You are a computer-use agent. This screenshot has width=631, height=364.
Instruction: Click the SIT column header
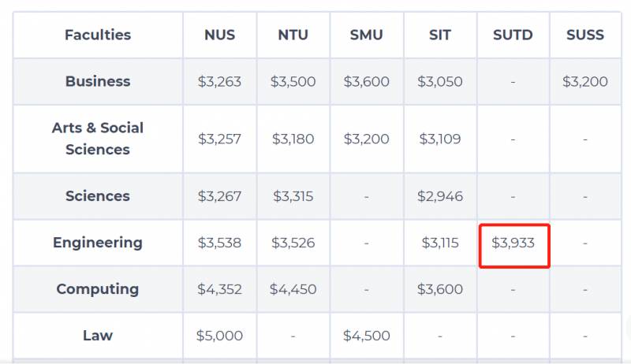coord(439,35)
